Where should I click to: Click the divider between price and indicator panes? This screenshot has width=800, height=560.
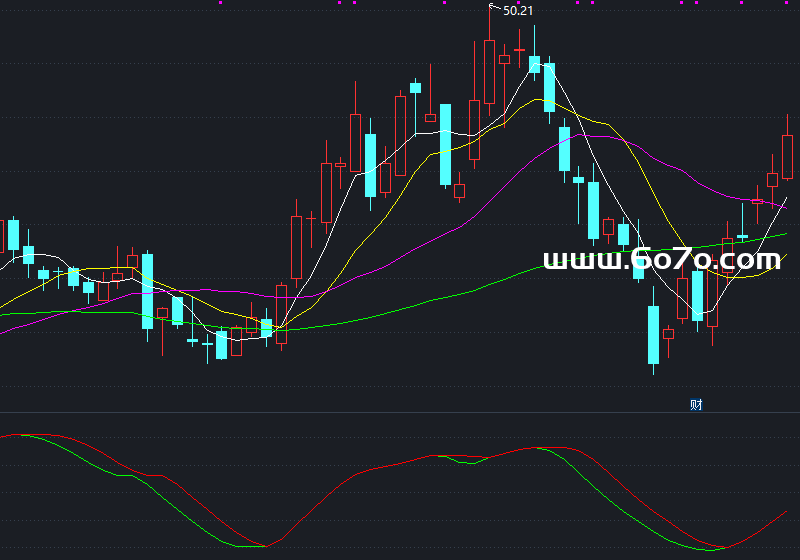400,412
